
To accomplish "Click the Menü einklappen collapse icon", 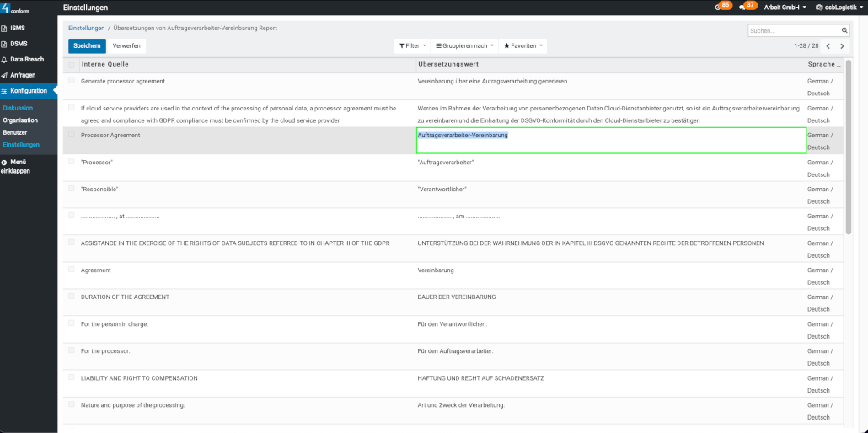I will tap(4, 162).
